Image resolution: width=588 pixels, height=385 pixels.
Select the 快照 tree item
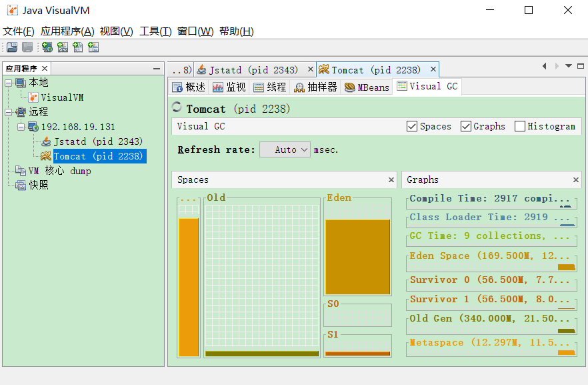click(x=39, y=185)
